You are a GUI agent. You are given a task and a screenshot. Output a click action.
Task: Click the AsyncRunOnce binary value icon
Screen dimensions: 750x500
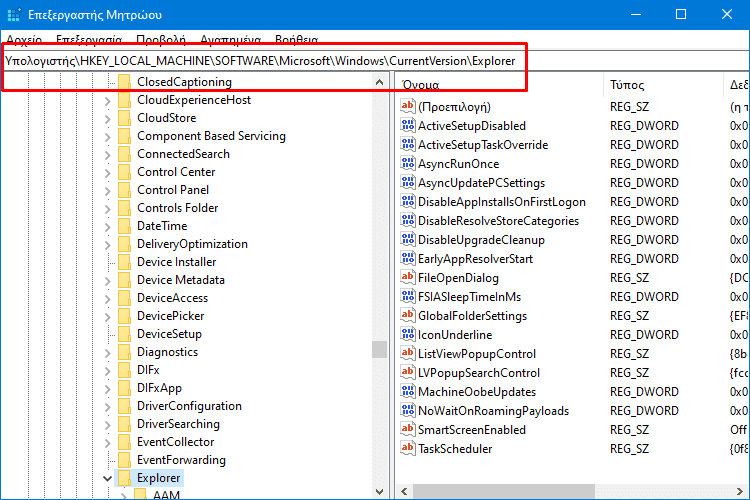(x=408, y=164)
